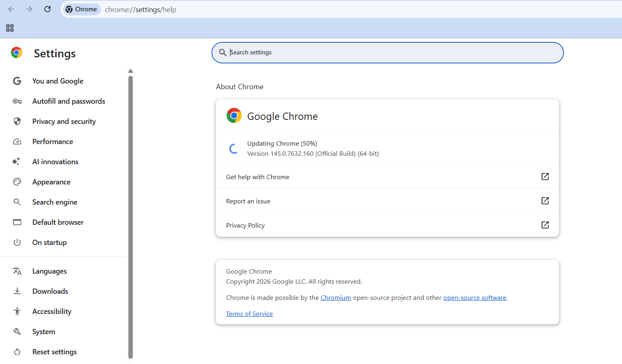Click the System wrench icon
This screenshot has width=622, height=364.
(x=17, y=331)
